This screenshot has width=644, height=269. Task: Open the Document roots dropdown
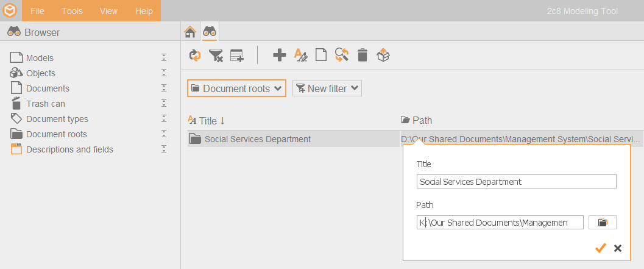(236, 88)
